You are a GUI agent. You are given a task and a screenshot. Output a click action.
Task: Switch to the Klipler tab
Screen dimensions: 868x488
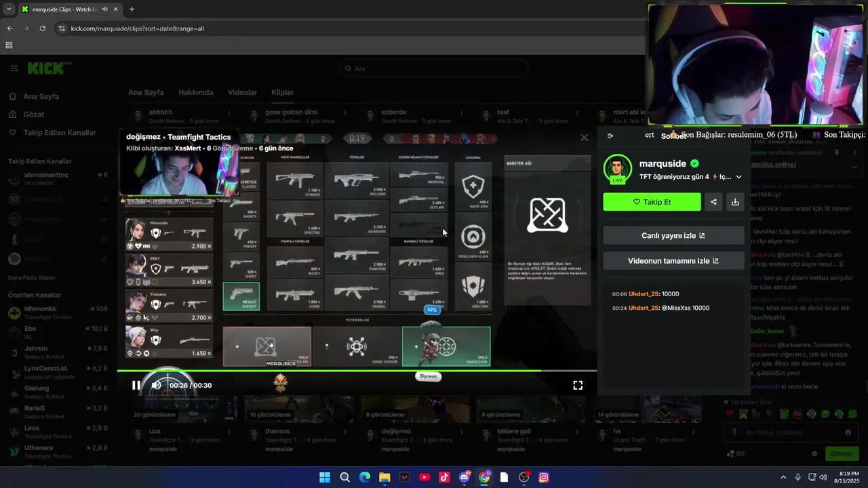point(283,92)
